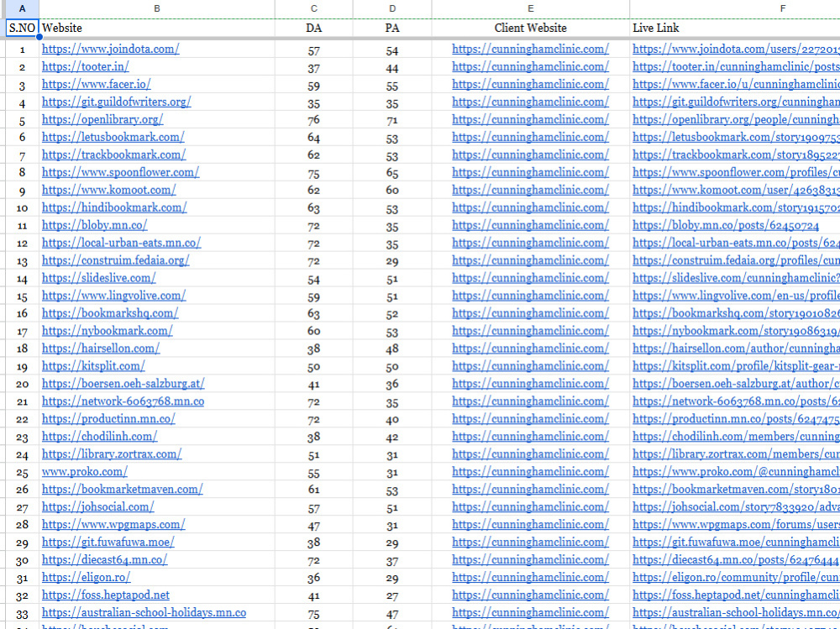The image size is (840, 629).
Task: Open the library.zortrax.com website link
Action: (112, 454)
